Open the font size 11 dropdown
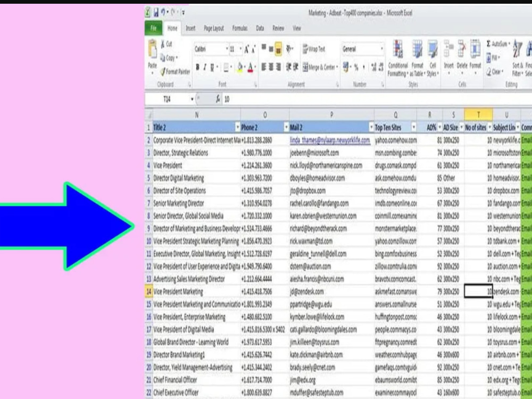This screenshot has height=399, width=532. (x=240, y=49)
